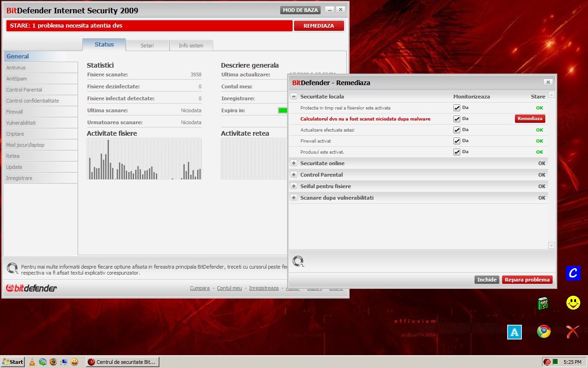Select General in the sidebar

(41, 57)
